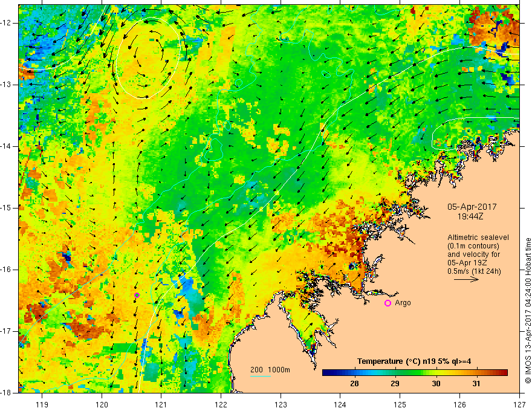Click the '31' colorbar tick label

pyautogui.click(x=476, y=384)
